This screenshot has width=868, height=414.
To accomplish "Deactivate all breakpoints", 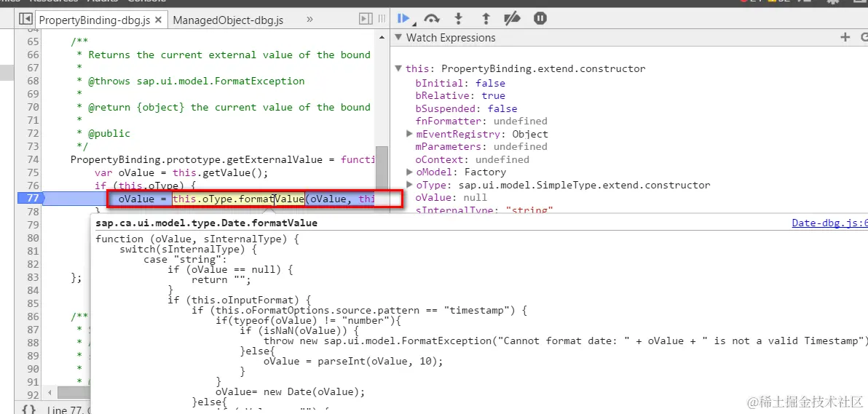I will tap(512, 19).
